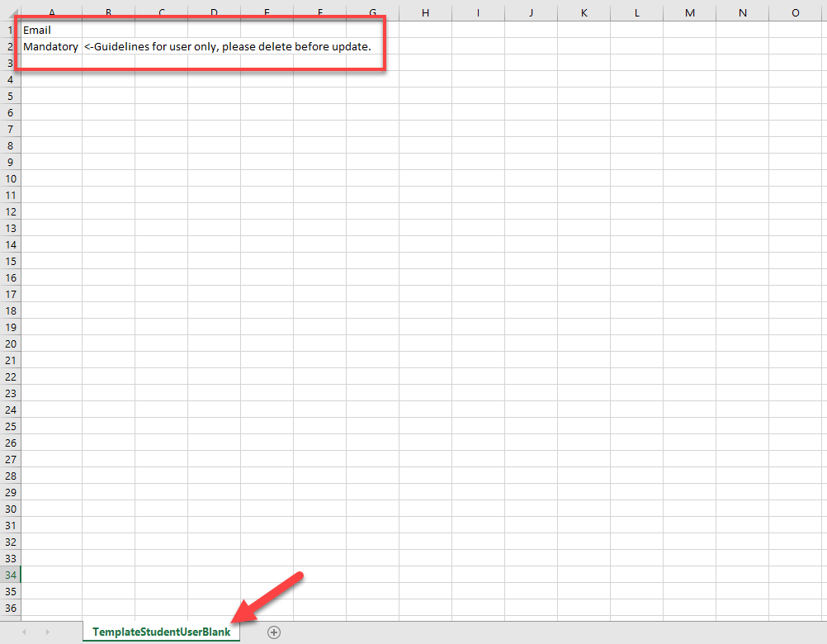This screenshot has height=644, width=827.
Task: Select the Mandatory cell in A2
Action: (x=51, y=46)
